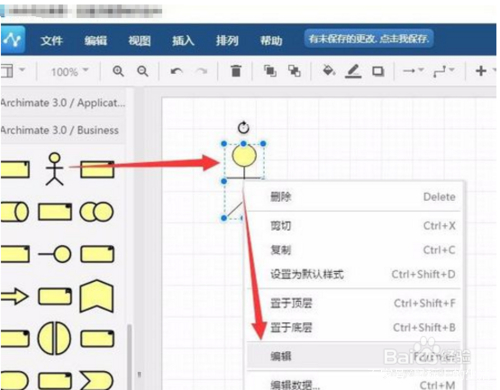This screenshot has height=390, width=500.
Task: Select the hollow right arrow shape
Action: pos(14,296)
